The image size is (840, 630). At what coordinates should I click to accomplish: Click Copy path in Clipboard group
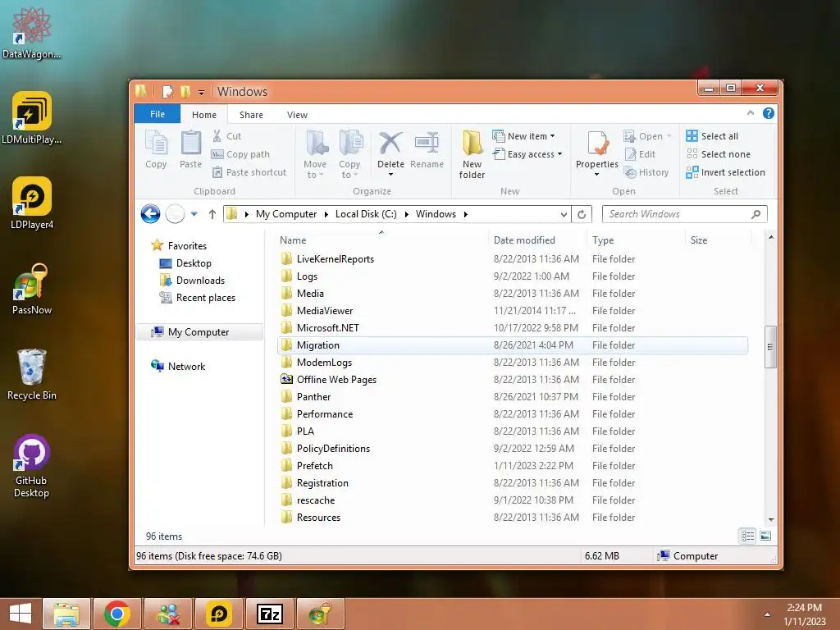(240, 154)
